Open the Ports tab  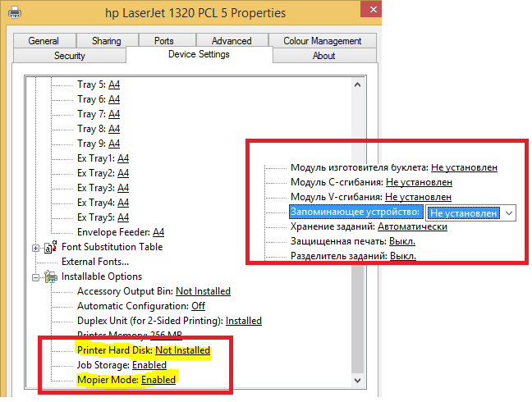coord(164,41)
